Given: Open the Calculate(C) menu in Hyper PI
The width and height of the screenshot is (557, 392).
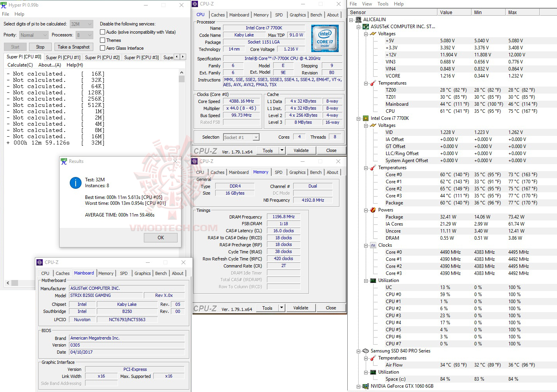Looking at the screenshot, I should tap(20, 65).
